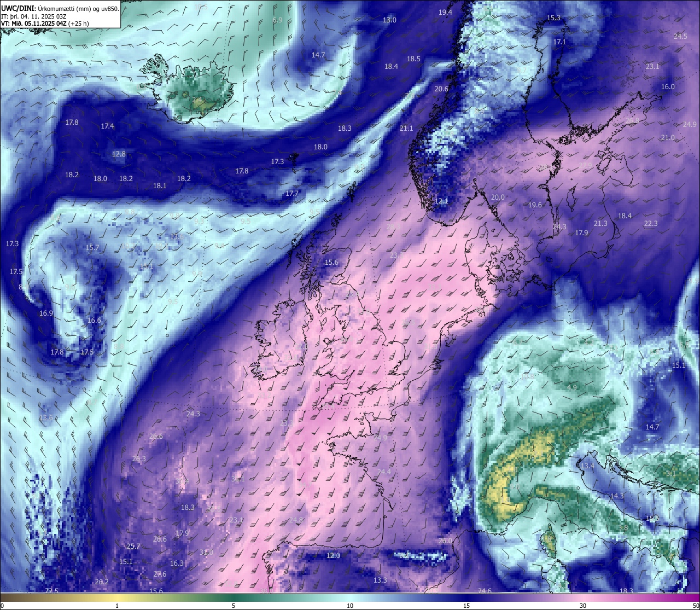Viewport: 700px width, 610px height.
Task: Click the value 18.5 on the map
Action: 413,59
